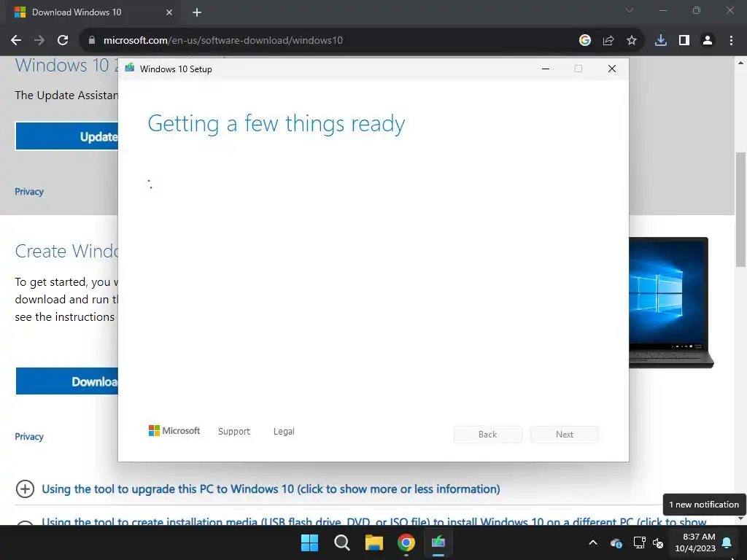
Task: Open File Explorer from taskbar
Action: pyautogui.click(x=374, y=542)
